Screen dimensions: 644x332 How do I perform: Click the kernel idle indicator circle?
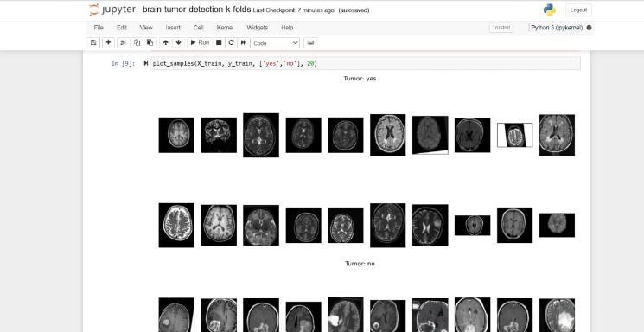(x=589, y=28)
